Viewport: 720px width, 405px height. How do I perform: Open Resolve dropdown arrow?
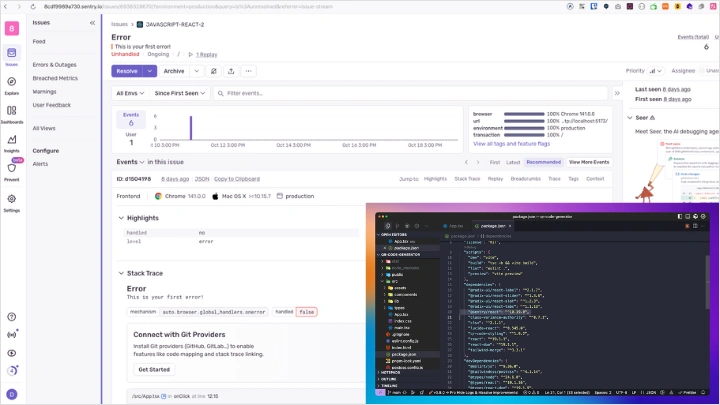150,71
